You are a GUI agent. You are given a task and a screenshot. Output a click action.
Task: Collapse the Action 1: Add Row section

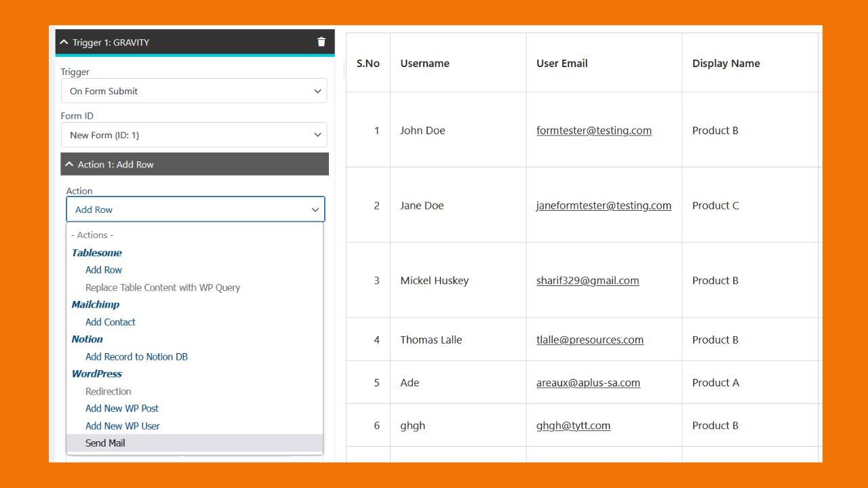click(x=69, y=164)
